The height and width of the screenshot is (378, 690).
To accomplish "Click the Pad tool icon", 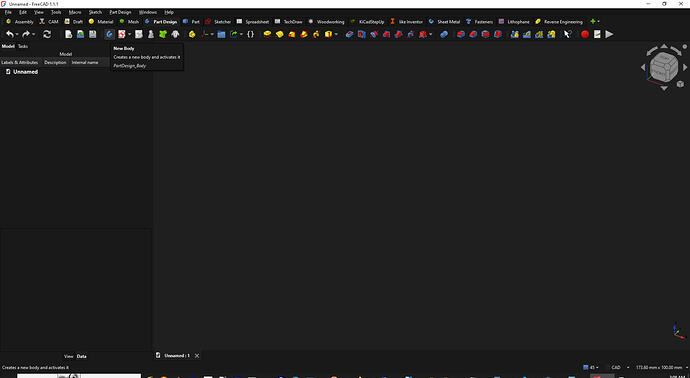I will (x=267, y=34).
